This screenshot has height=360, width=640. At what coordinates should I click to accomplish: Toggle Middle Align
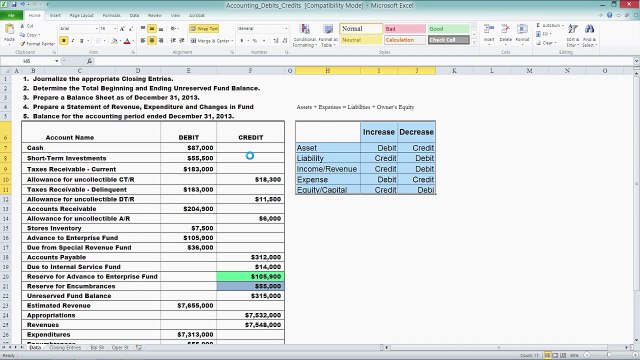pyautogui.click(x=152, y=29)
